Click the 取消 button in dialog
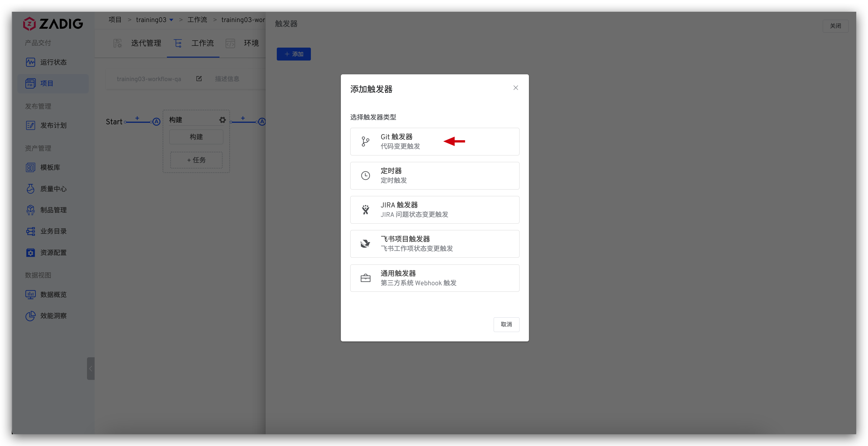This screenshot has width=868, height=446. click(506, 324)
